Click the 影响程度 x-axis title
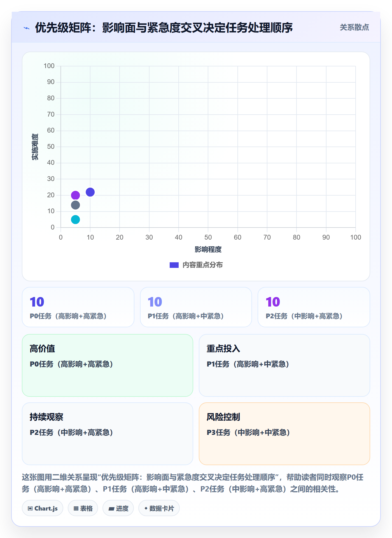This screenshot has height=538, width=392. (x=208, y=249)
